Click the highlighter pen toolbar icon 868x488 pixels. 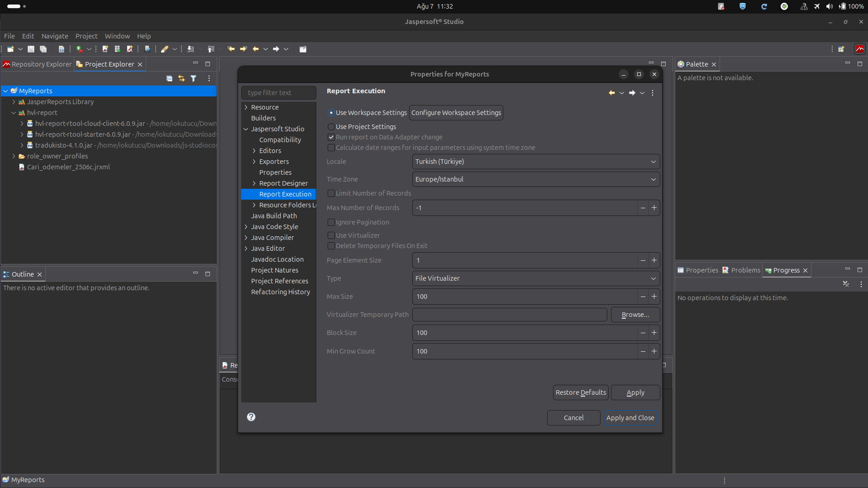165,49
